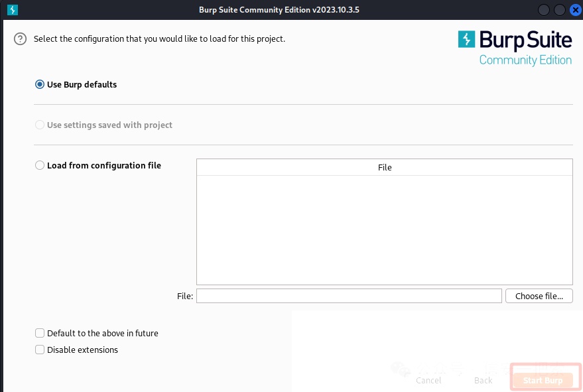Click the Burp Suite title bar icon
Screen dimensions: 583x392
(x=12, y=10)
